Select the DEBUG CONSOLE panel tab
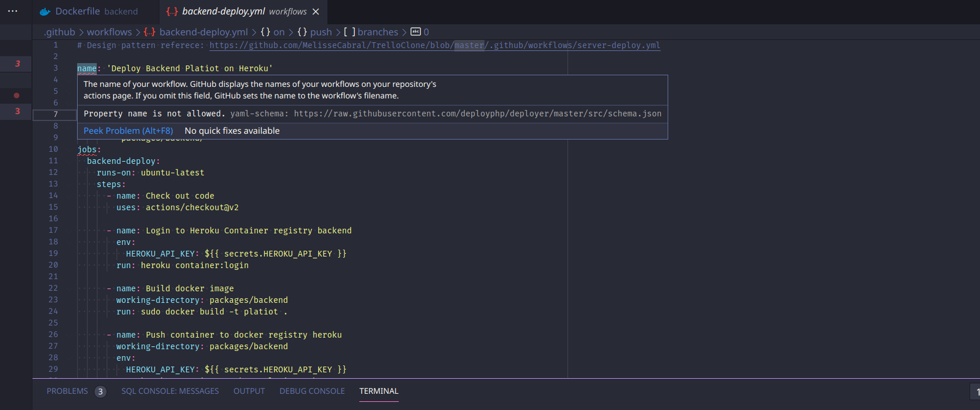Viewport: 980px width, 410px height. pyautogui.click(x=312, y=391)
